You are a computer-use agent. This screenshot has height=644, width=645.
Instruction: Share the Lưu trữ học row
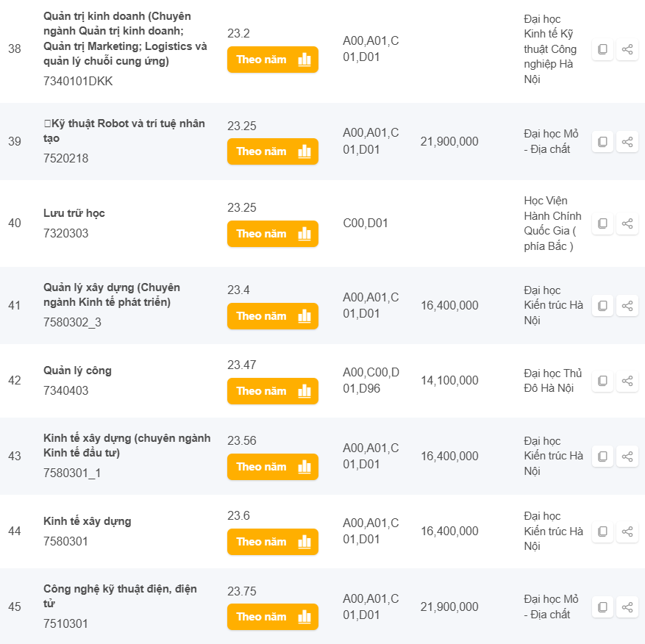click(x=627, y=223)
